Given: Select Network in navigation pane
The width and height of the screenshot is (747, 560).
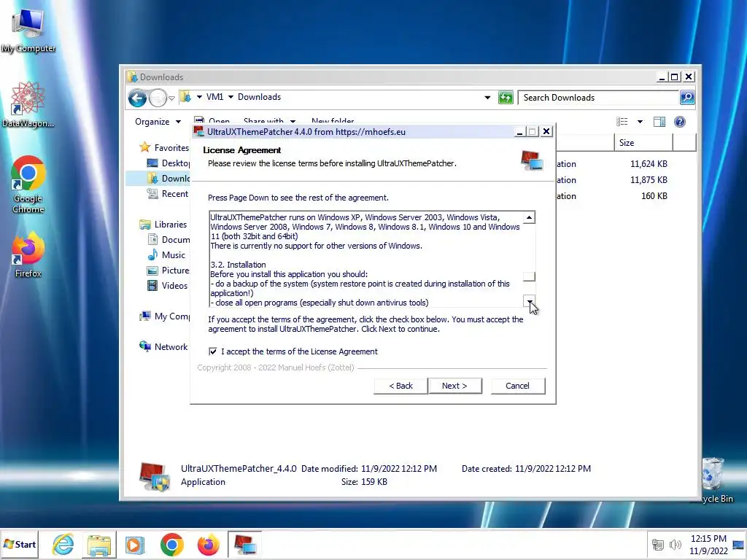Looking at the screenshot, I should pyautogui.click(x=163, y=346).
